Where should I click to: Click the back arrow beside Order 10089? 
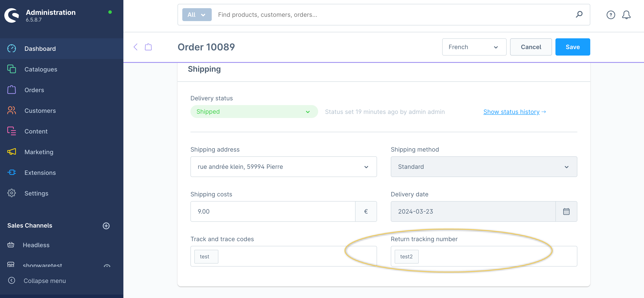point(136,47)
